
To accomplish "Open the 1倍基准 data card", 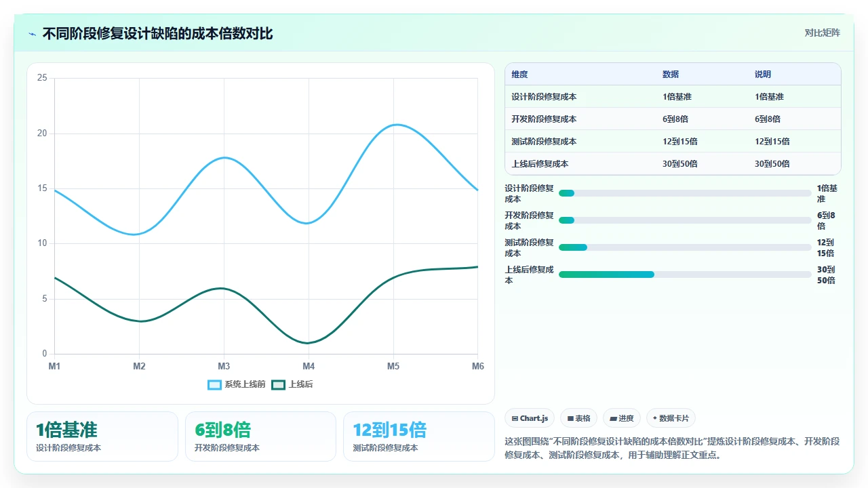I will click(x=102, y=436).
